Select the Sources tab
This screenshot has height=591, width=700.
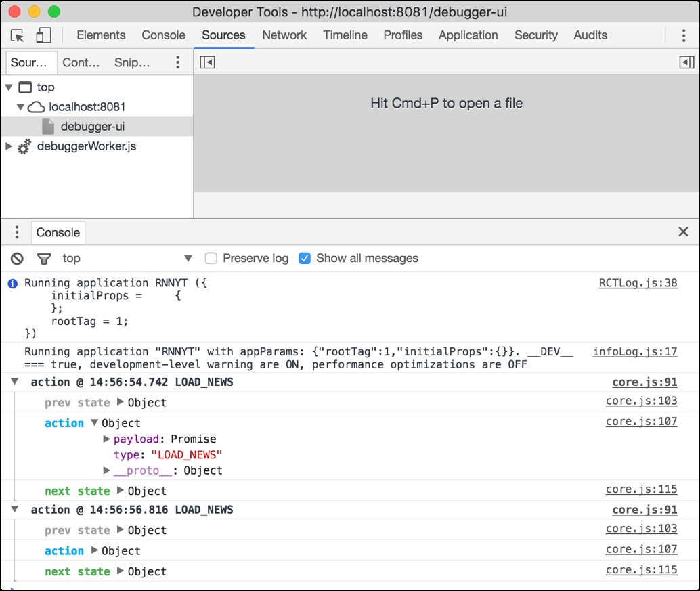tap(223, 35)
